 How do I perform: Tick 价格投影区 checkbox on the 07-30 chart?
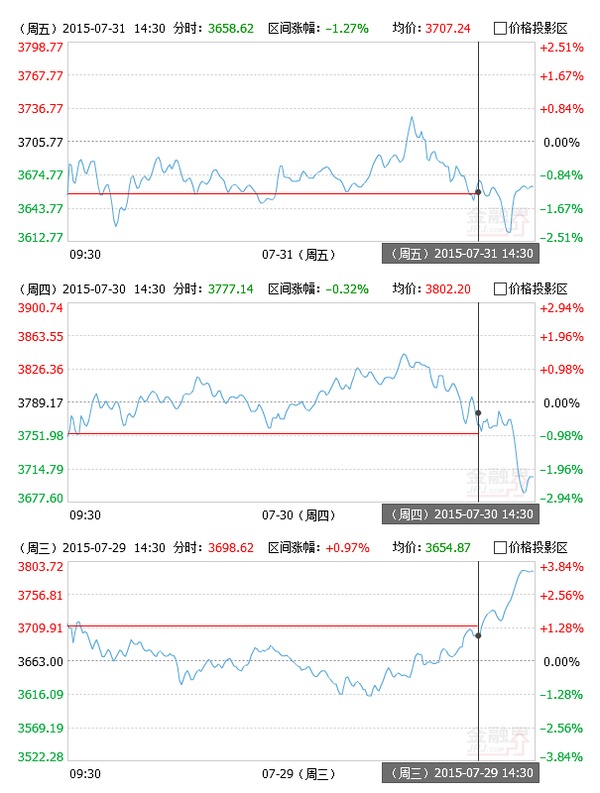500,289
